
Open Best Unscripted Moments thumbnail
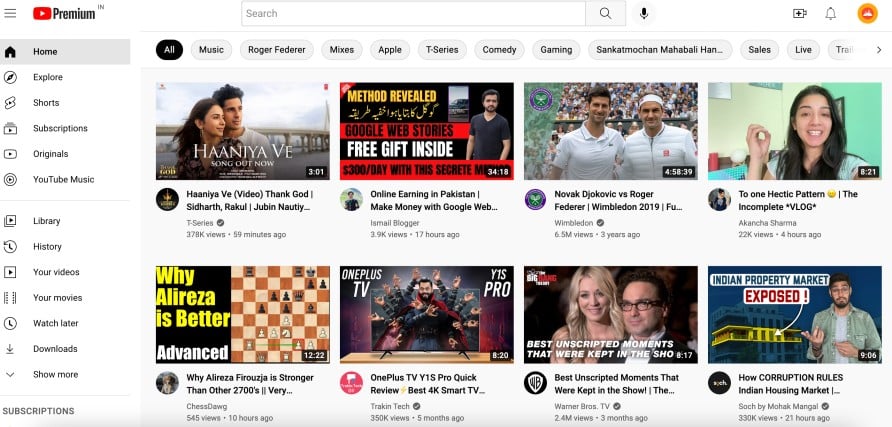(x=611, y=315)
